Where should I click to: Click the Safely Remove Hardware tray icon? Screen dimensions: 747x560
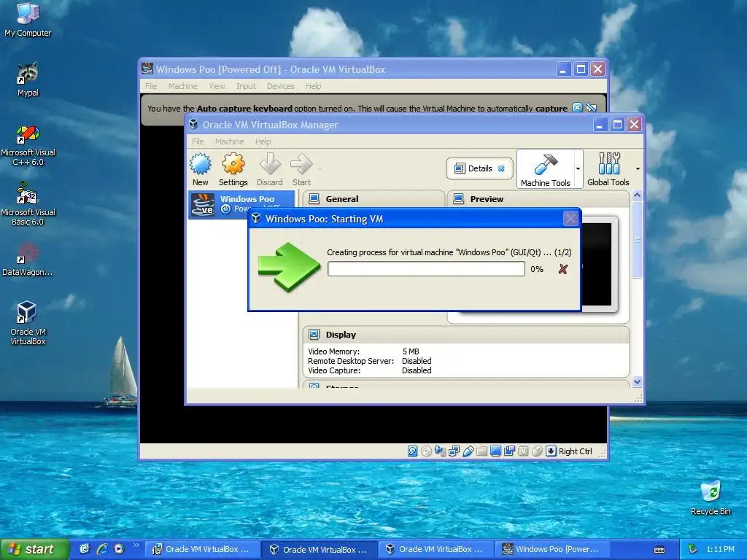tap(692, 549)
